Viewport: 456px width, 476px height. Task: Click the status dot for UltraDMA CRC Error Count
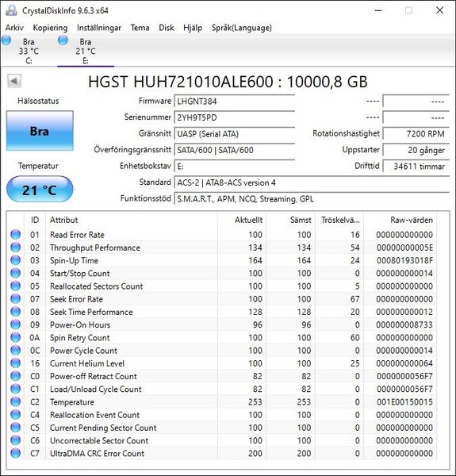point(16,453)
